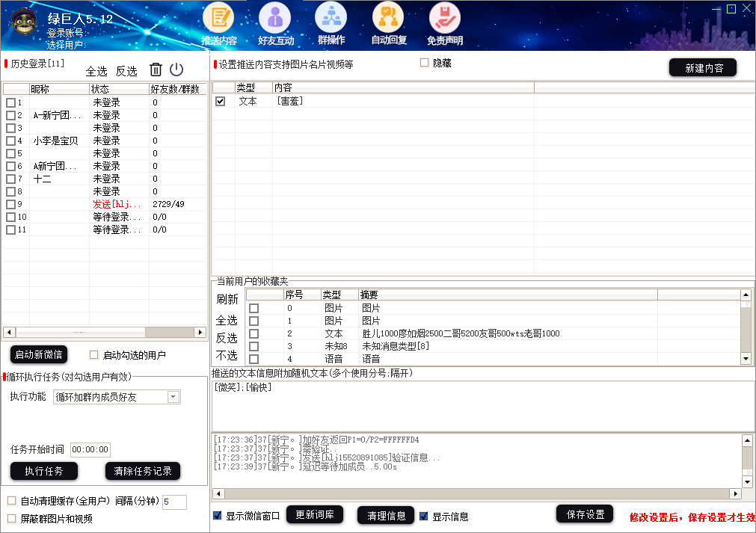Click the 好友数/群数 column header
This screenshot has width=756, height=533.
click(x=177, y=89)
